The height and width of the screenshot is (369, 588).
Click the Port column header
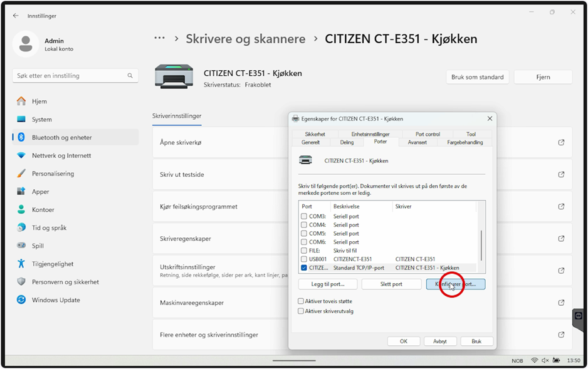pos(314,206)
